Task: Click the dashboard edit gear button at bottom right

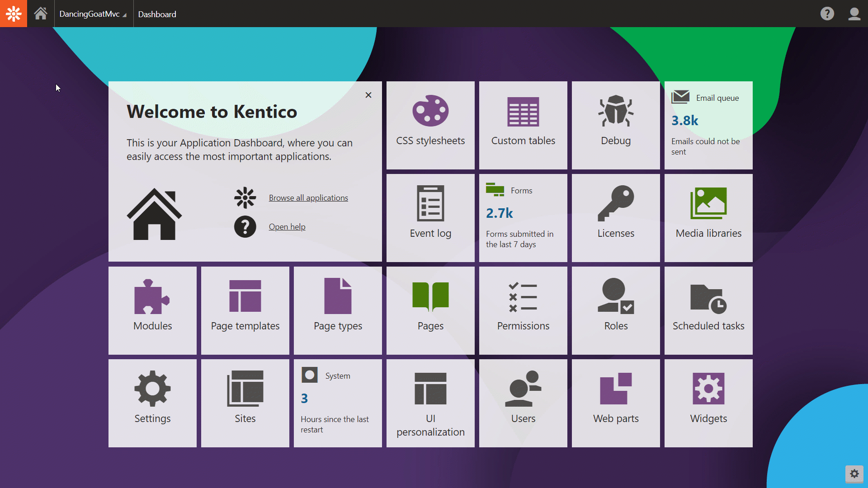Action: pyautogui.click(x=854, y=474)
